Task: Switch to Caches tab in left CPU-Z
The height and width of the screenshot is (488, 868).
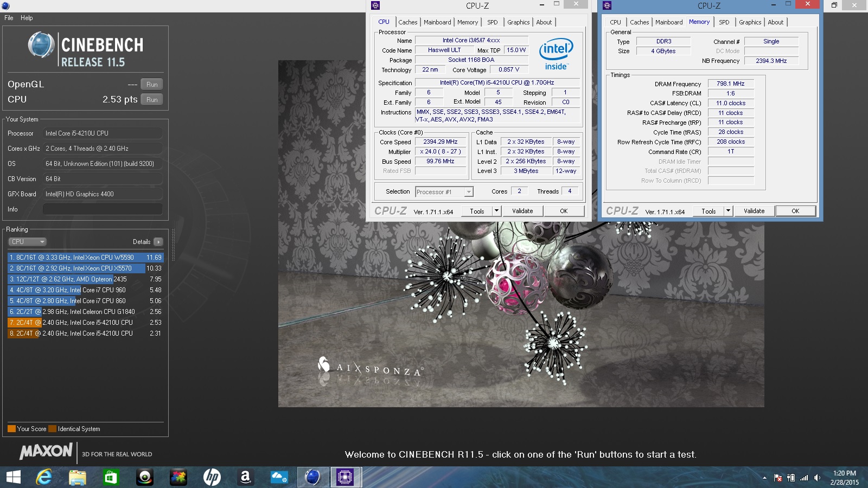Action: coord(408,22)
